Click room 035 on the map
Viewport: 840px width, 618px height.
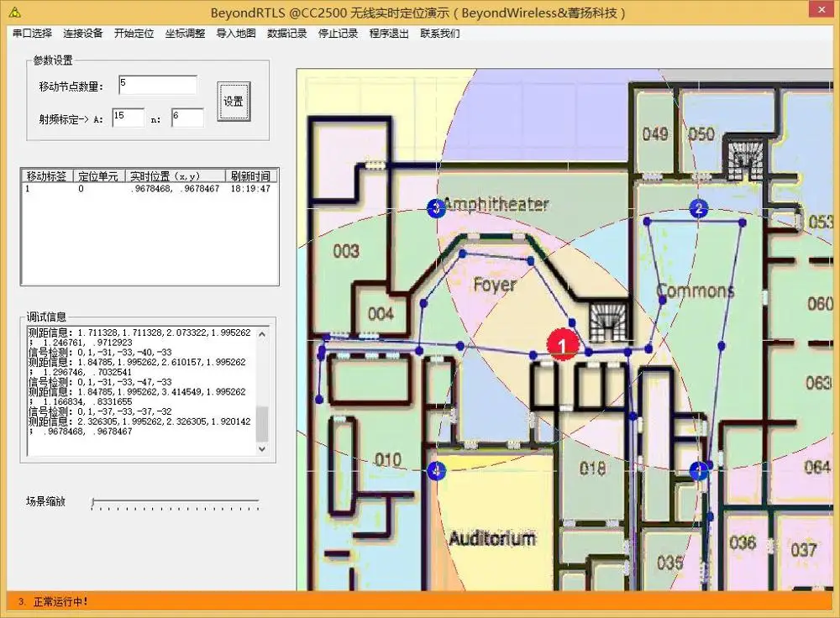click(669, 563)
